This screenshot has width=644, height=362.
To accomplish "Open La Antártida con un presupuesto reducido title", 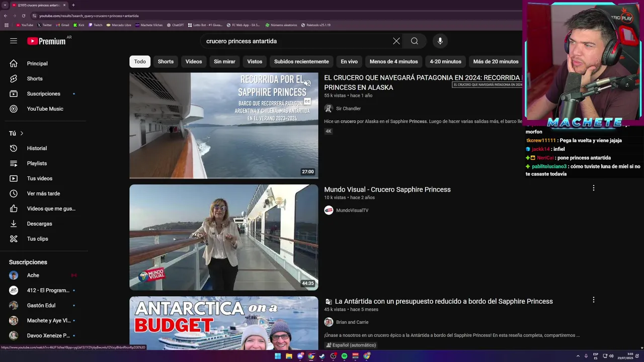I will tap(444, 301).
